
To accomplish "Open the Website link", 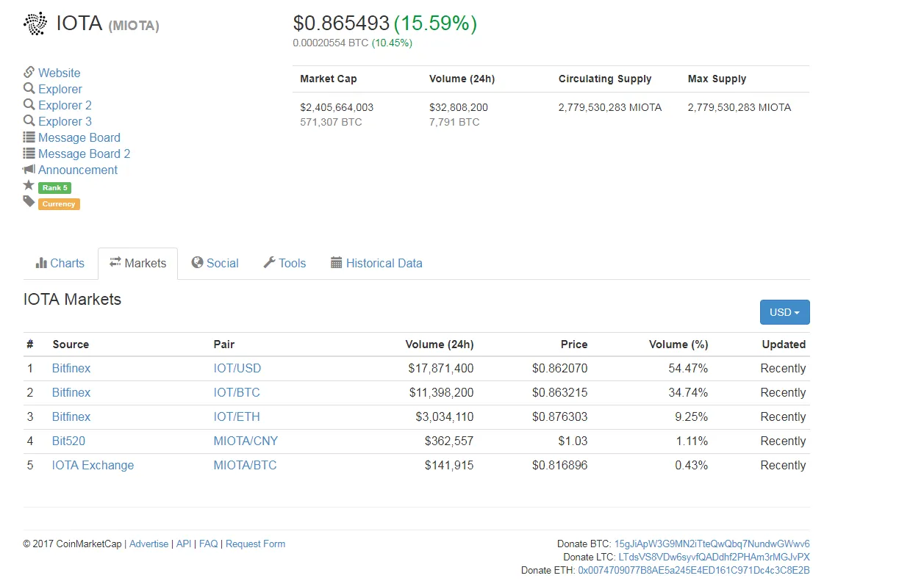I will (x=60, y=73).
